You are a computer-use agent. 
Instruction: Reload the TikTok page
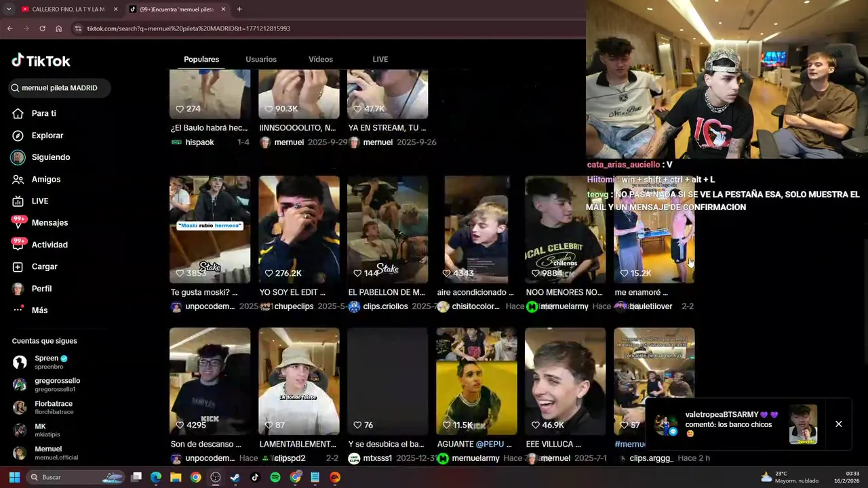pos(42,28)
